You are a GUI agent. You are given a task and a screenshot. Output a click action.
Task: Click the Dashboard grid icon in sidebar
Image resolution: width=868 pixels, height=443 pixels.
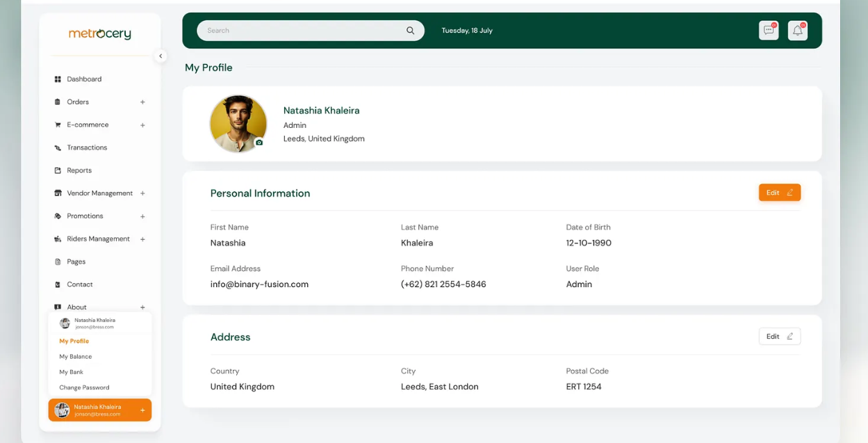(x=58, y=79)
